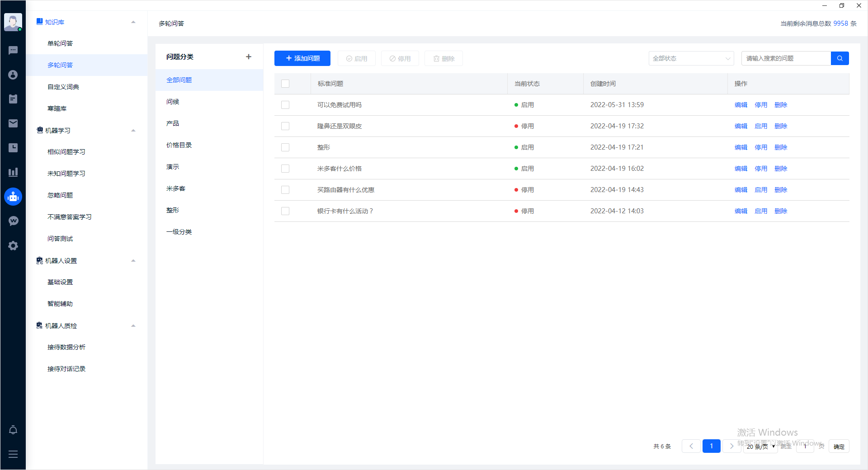The height and width of the screenshot is (470, 868).
Task: Add a new question category with plus icon
Action: [x=249, y=56]
